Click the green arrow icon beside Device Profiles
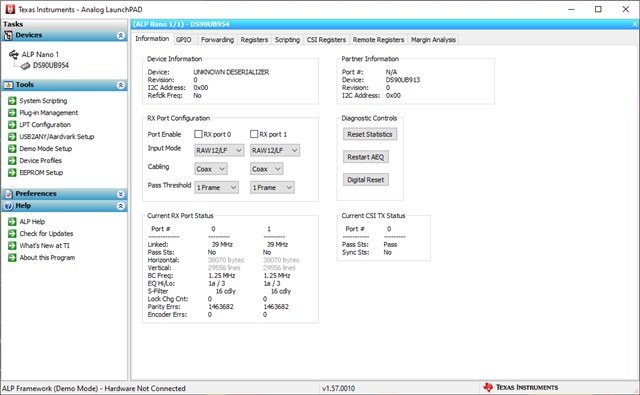The height and width of the screenshot is (395, 640). click(12, 160)
